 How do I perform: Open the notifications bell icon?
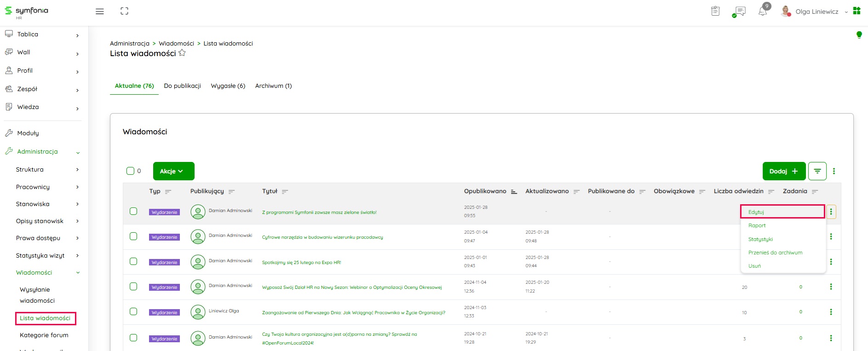763,12
